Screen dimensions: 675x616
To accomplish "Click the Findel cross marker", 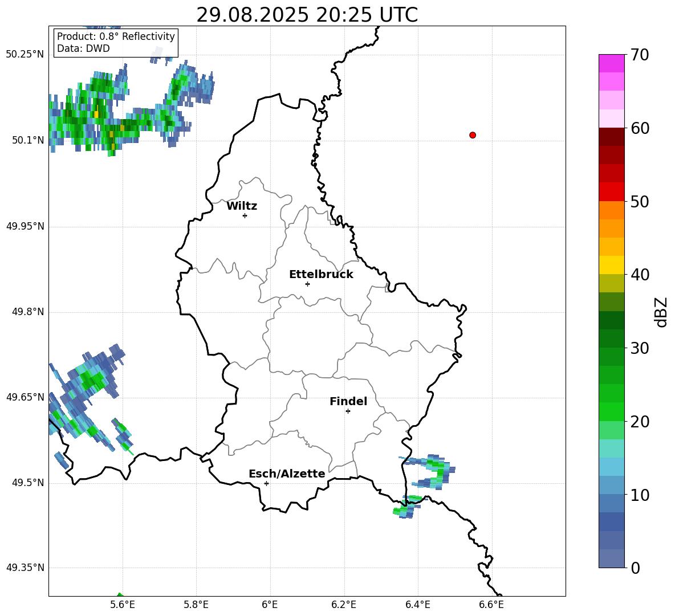I will (x=348, y=411).
